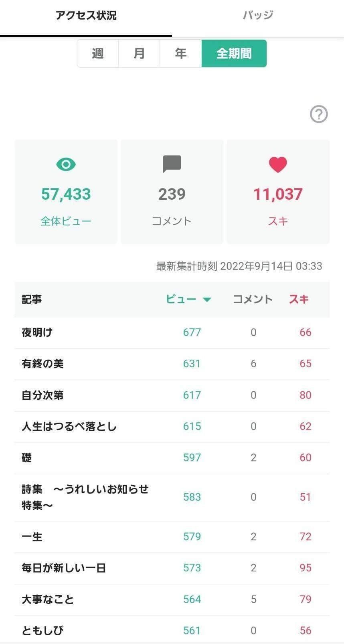Click the ビュー sort arrow
The image size is (344, 644).
[207, 300]
